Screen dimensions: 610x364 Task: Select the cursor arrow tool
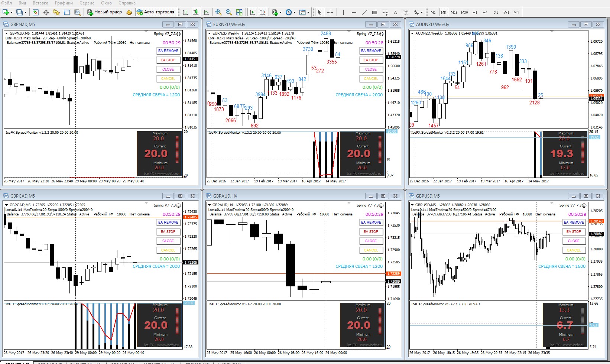[319, 12]
